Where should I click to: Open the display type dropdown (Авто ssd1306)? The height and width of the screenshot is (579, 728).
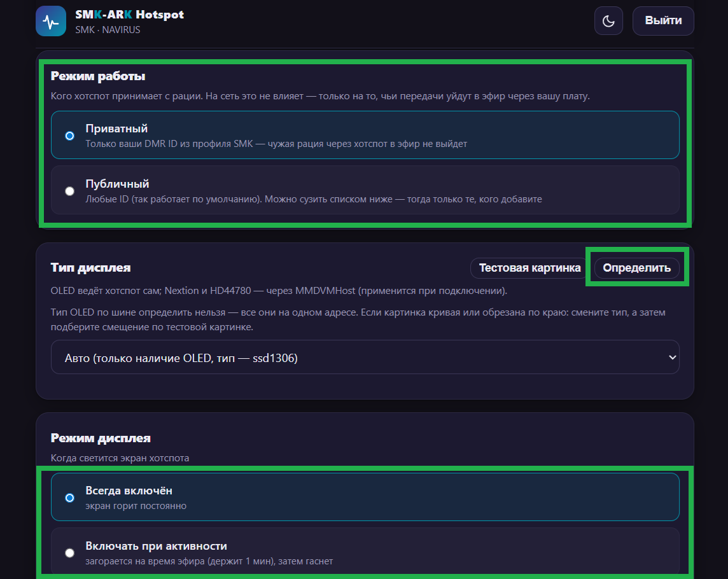(365, 358)
